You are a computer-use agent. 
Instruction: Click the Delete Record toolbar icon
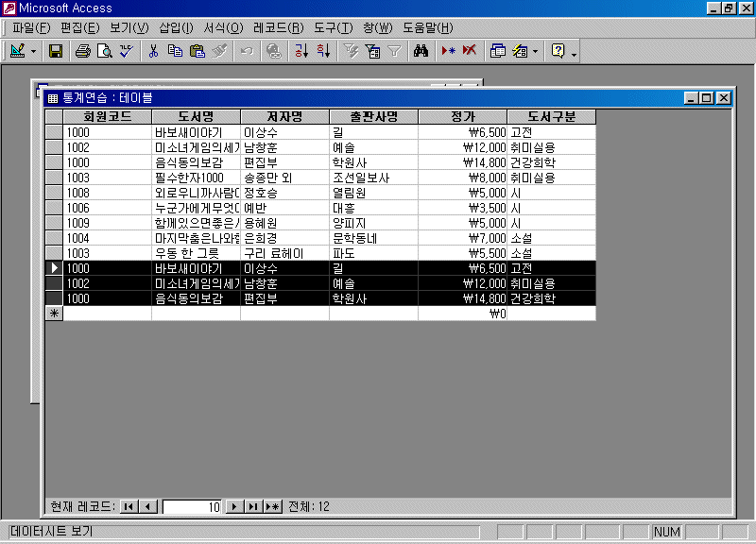pyautogui.click(x=470, y=51)
